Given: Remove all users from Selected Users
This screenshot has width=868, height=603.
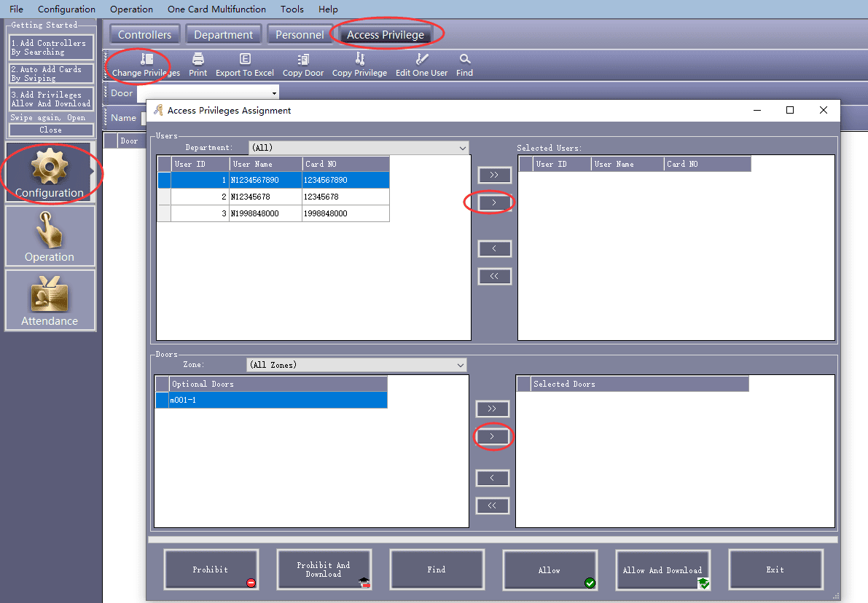Looking at the screenshot, I should (x=494, y=276).
